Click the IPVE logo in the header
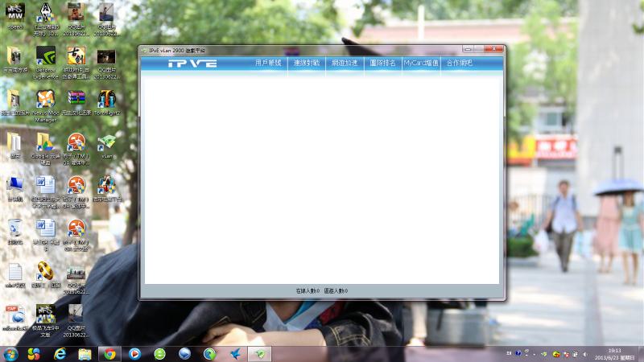The image size is (644, 362). pyautogui.click(x=192, y=64)
